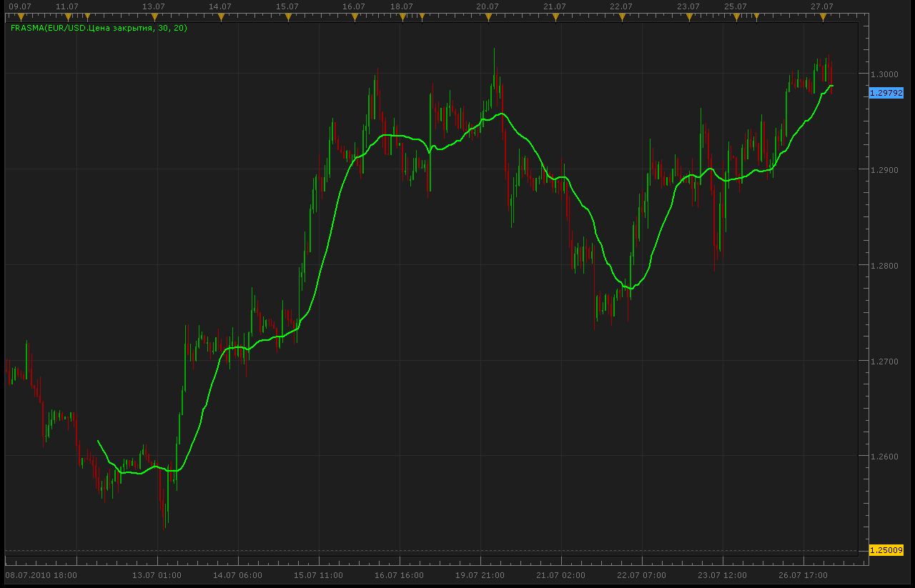The image size is (915, 588).
Task: Click the orange triangle marker under 21.07
Action: (555, 16)
